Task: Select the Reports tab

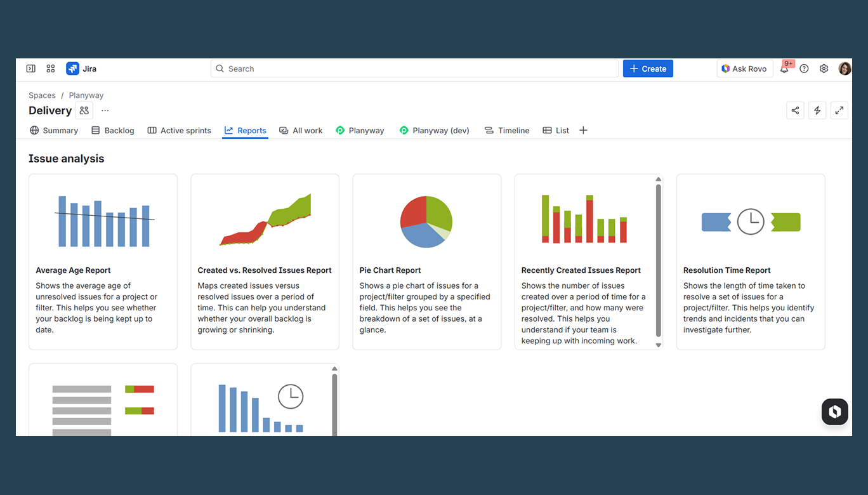Action: pyautogui.click(x=245, y=130)
